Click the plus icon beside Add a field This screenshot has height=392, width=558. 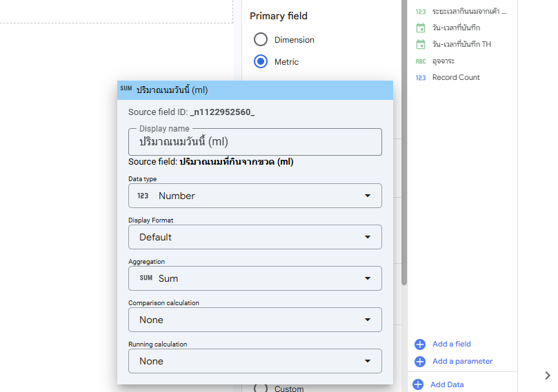pos(419,344)
